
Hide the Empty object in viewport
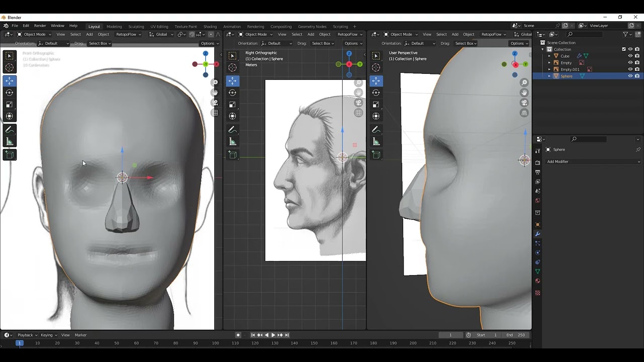point(630,62)
